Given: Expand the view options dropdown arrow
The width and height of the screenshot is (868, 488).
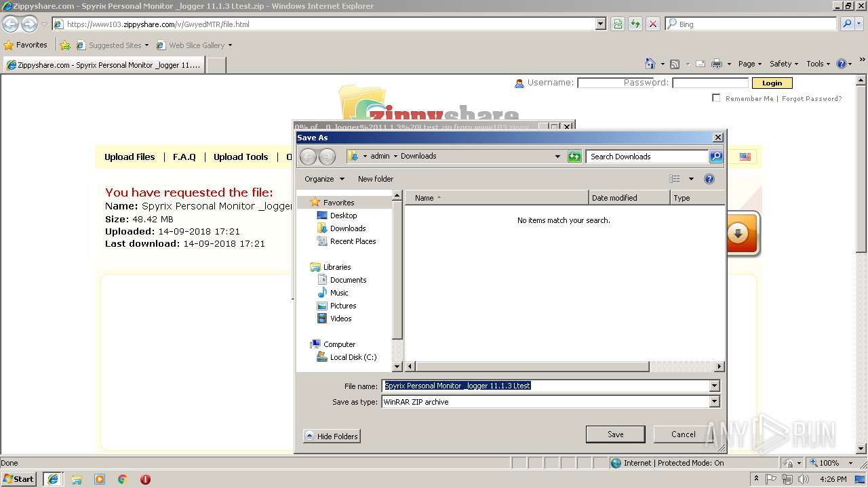Looking at the screenshot, I should point(691,179).
